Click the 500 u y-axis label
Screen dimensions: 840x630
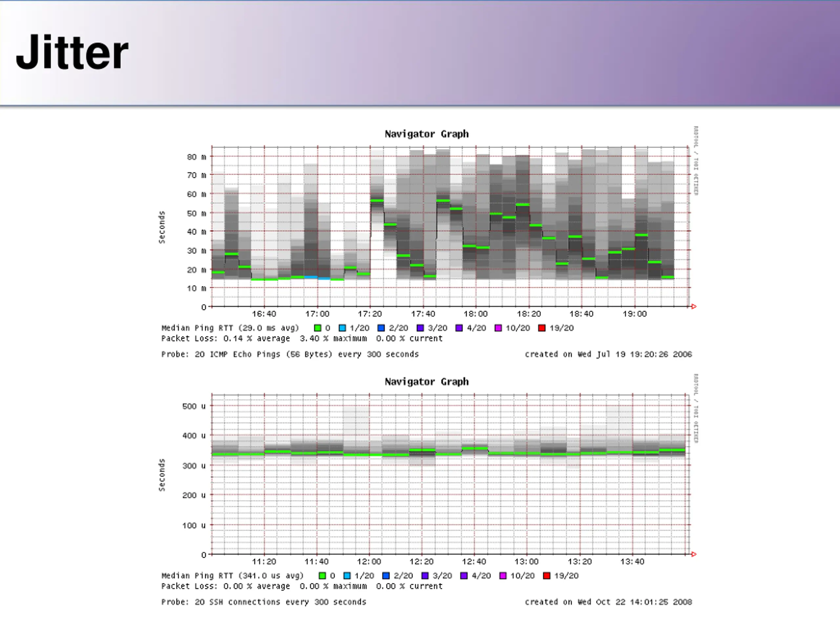(x=194, y=406)
